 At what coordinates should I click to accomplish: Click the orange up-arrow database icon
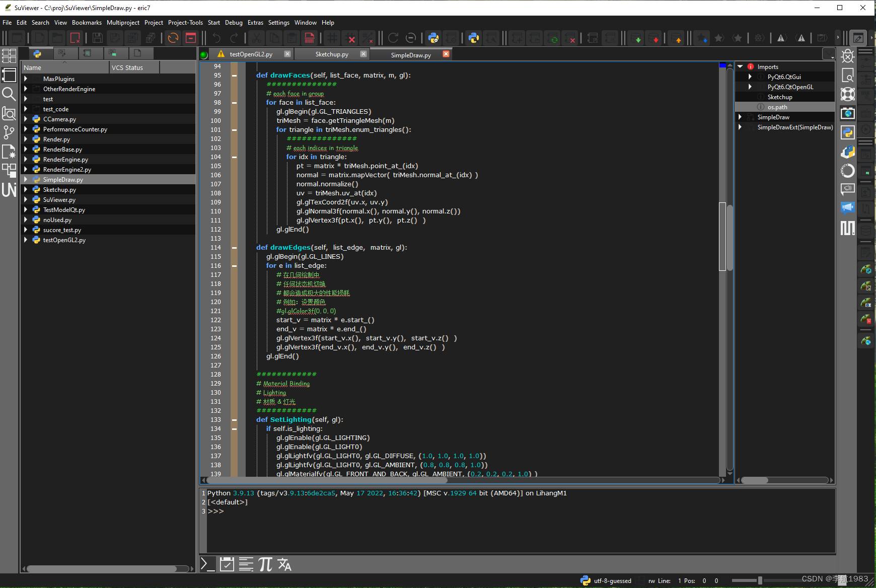point(677,38)
